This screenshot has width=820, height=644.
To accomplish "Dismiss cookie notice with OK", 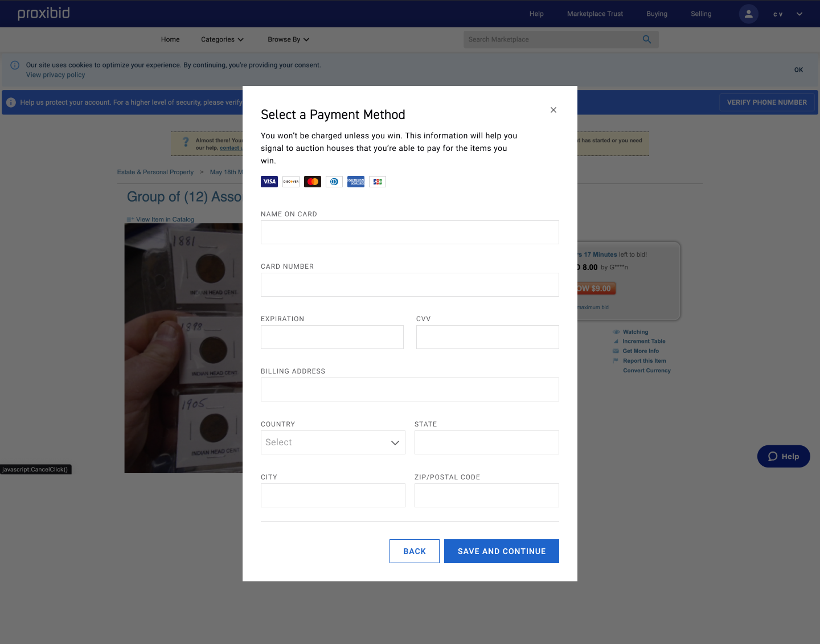I will point(798,69).
